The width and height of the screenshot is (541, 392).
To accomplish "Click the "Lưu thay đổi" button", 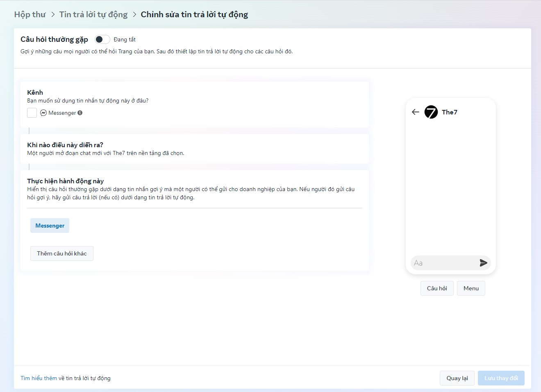I will (x=501, y=378).
